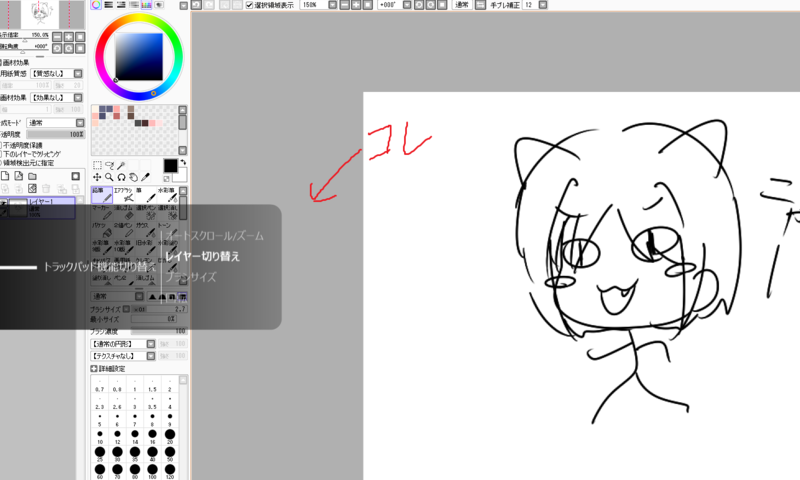Toggle 領域検出元に指定 checkbox

click(x=1, y=163)
